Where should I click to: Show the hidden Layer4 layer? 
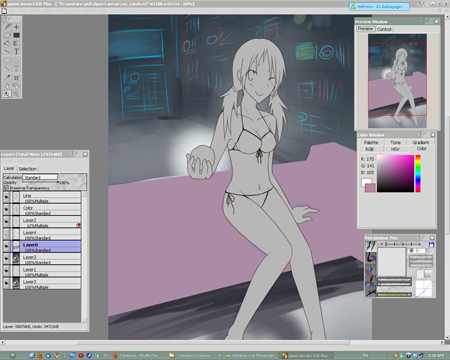click(x=6, y=234)
